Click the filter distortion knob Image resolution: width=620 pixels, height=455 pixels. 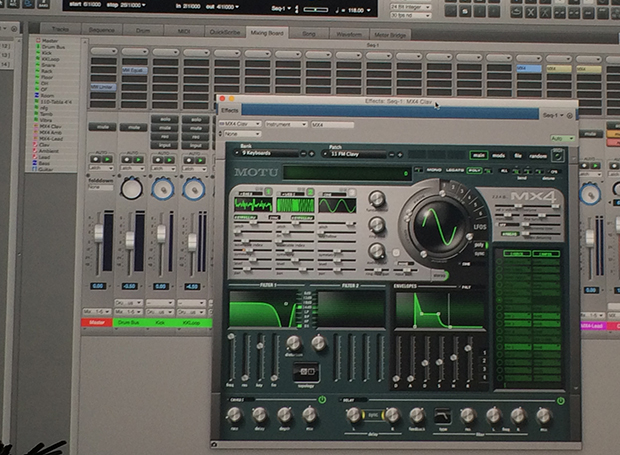(294, 344)
